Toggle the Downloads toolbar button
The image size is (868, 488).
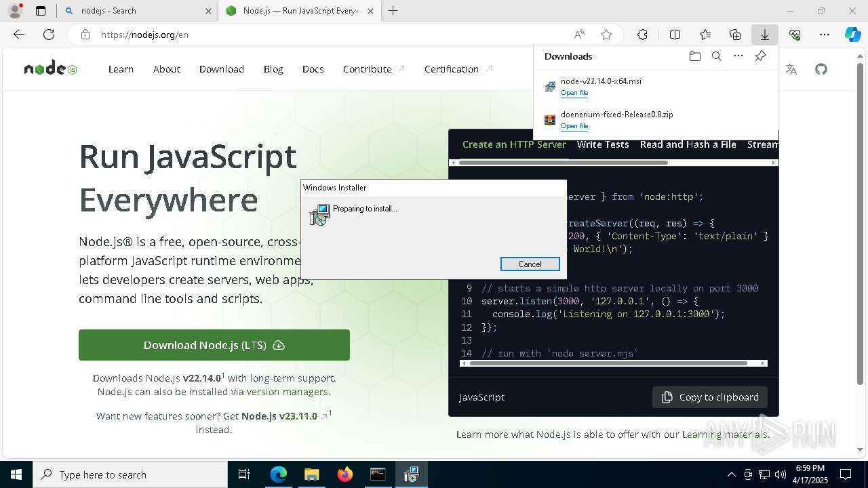point(764,35)
